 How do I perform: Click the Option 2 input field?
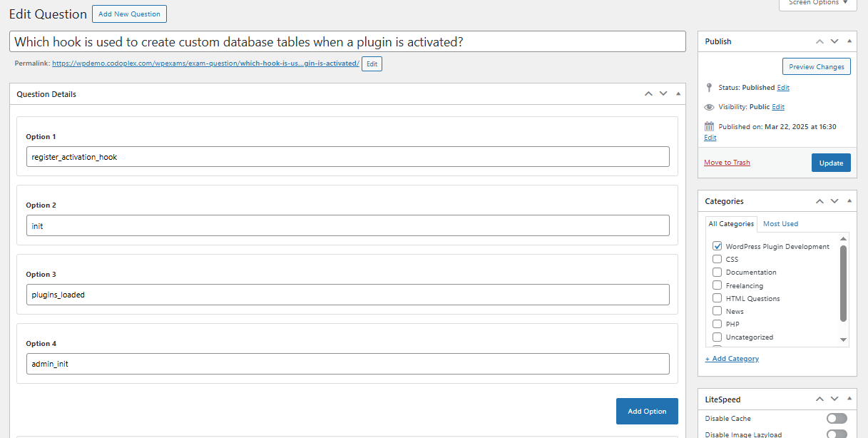pyautogui.click(x=347, y=226)
